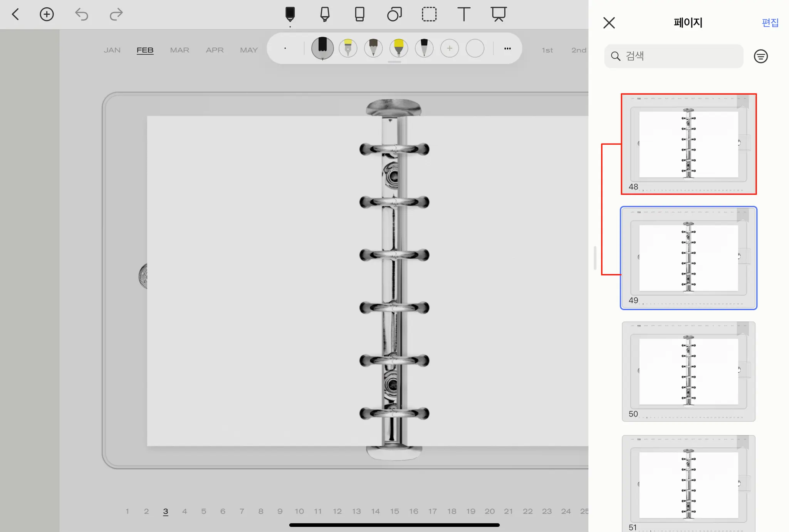Click the add page plus icon
Image resolution: width=789 pixels, height=532 pixels.
pos(47,15)
